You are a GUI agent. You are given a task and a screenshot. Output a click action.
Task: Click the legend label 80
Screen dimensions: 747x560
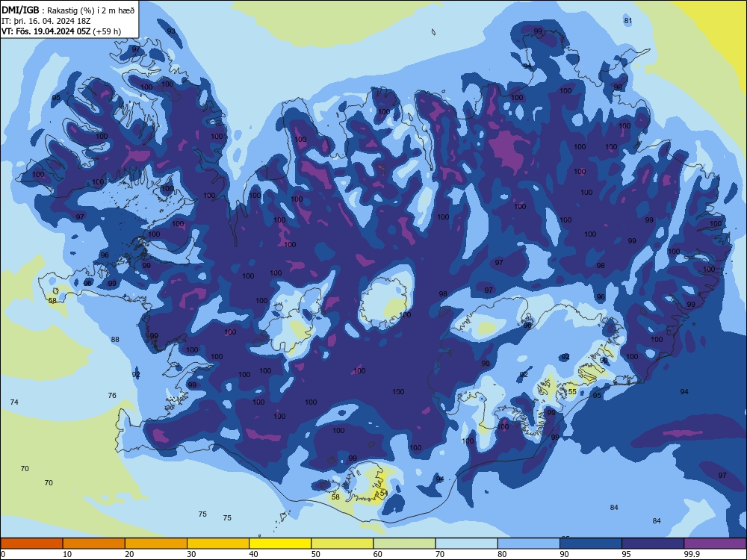pyautogui.click(x=503, y=554)
